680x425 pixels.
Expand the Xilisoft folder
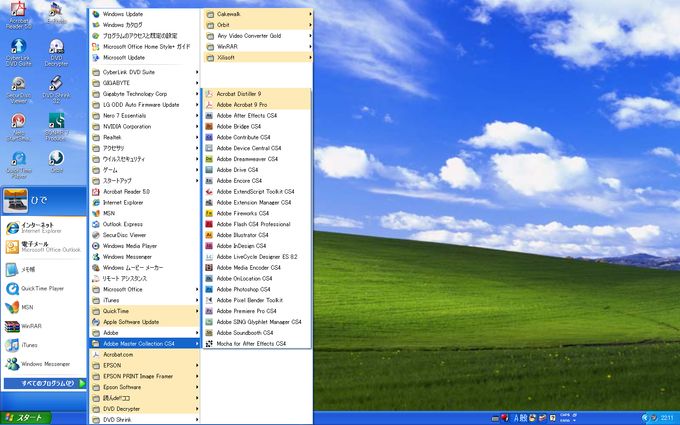258,57
